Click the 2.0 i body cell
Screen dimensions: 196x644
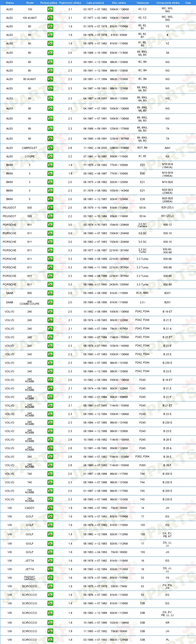(x=142, y=302)
